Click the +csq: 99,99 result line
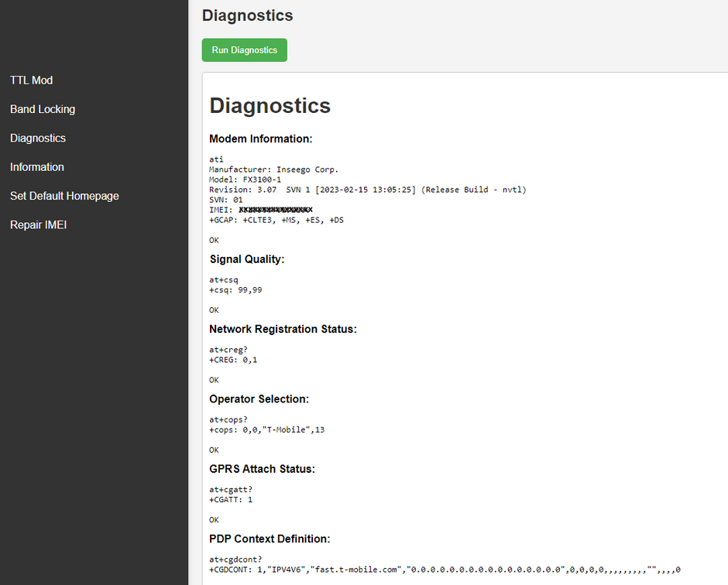 point(241,290)
